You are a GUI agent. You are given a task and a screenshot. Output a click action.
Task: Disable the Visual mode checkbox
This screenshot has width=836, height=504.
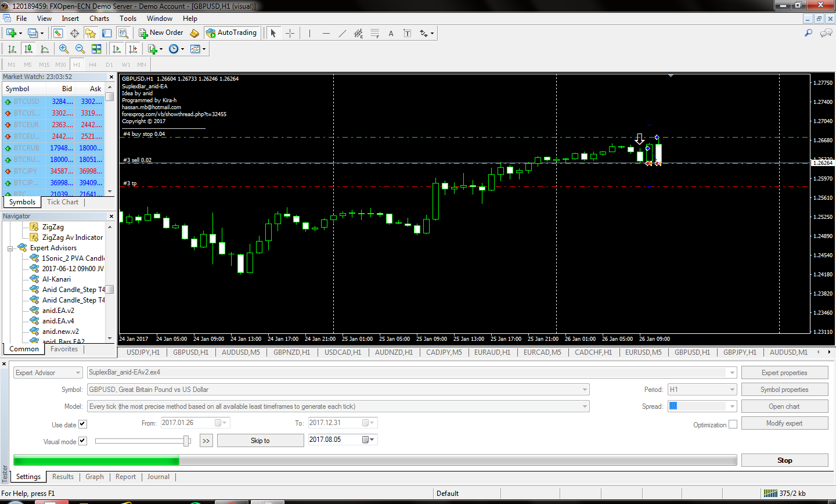click(x=82, y=441)
